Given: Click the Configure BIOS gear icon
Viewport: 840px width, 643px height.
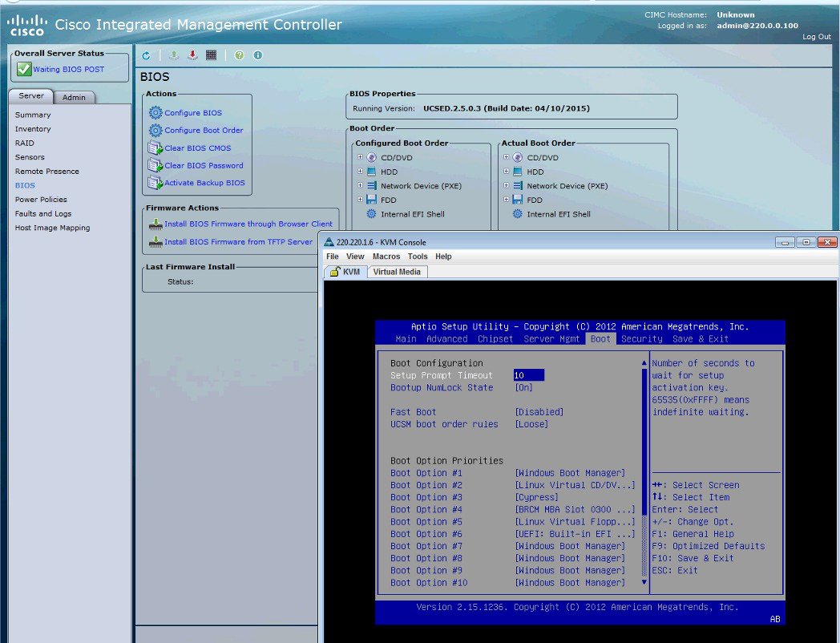Looking at the screenshot, I should 155,113.
